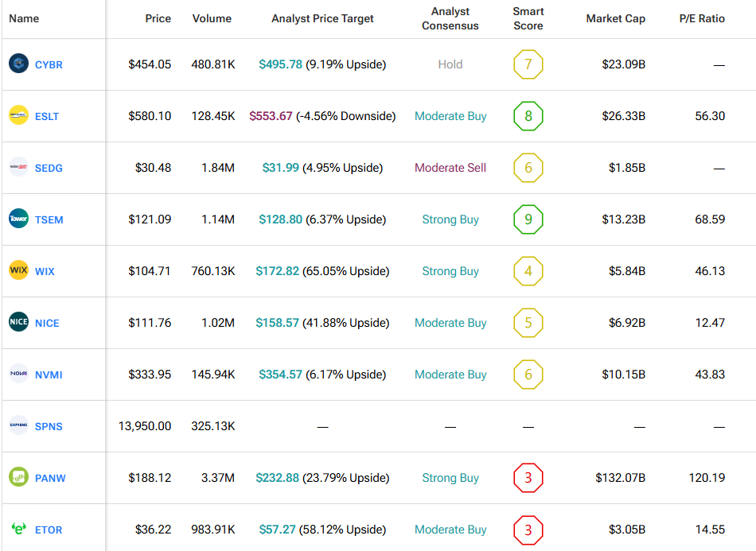Sort table by P/E Ratio header
The width and height of the screenshot is (756, 551).
point(701,18)
